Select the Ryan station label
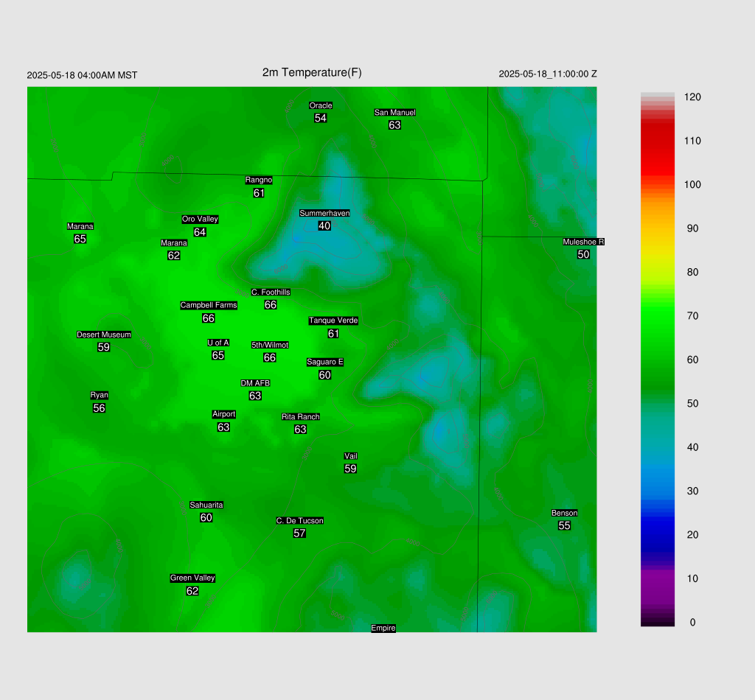Image resolution: width=755 pixels, height=700 pixels. (100, 395)
